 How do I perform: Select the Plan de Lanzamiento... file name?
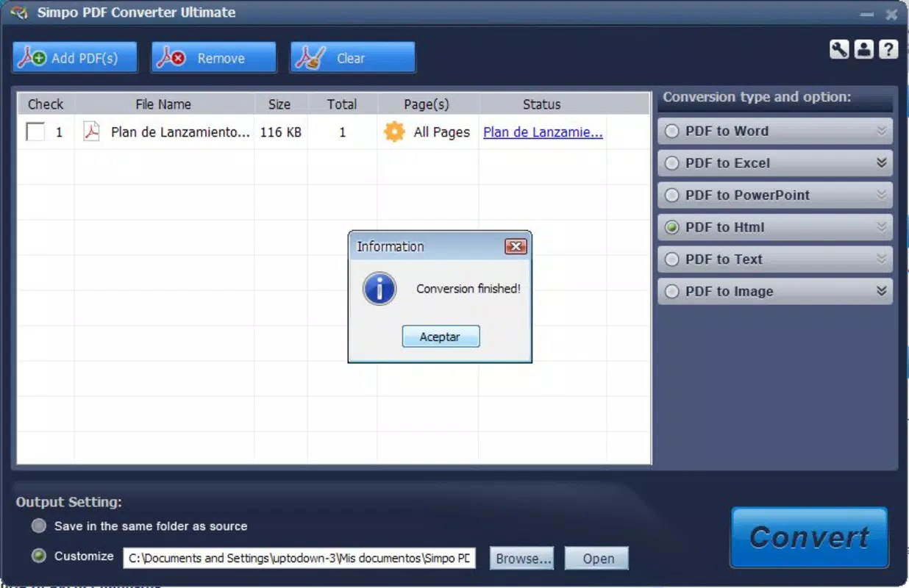pyautogui.click(x=180, y=132)
